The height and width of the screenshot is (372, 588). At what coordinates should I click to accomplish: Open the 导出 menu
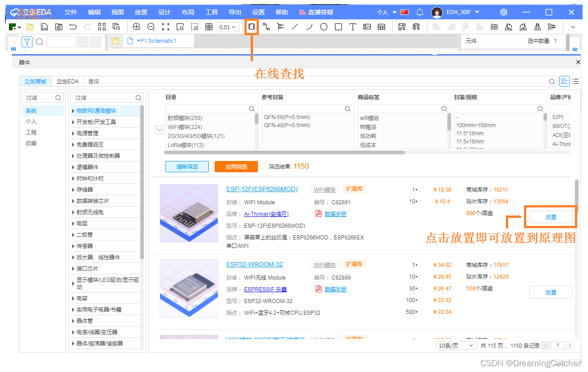coord(235,12)
